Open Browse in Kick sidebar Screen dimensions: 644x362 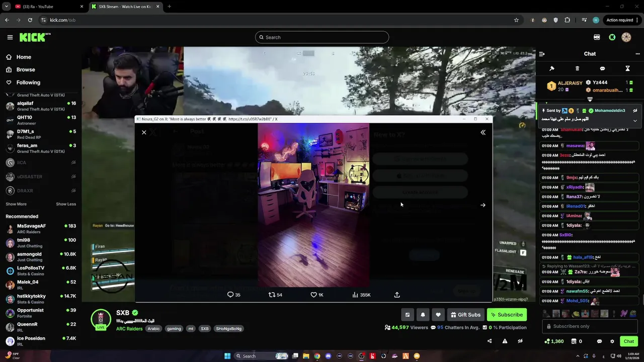click(26, 70)
